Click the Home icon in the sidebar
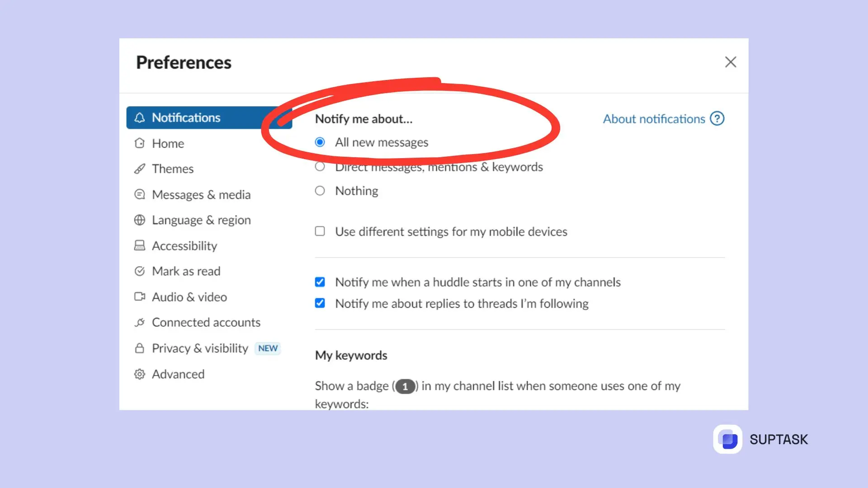This screenshot has width=868, height=488. click(140, 143)
